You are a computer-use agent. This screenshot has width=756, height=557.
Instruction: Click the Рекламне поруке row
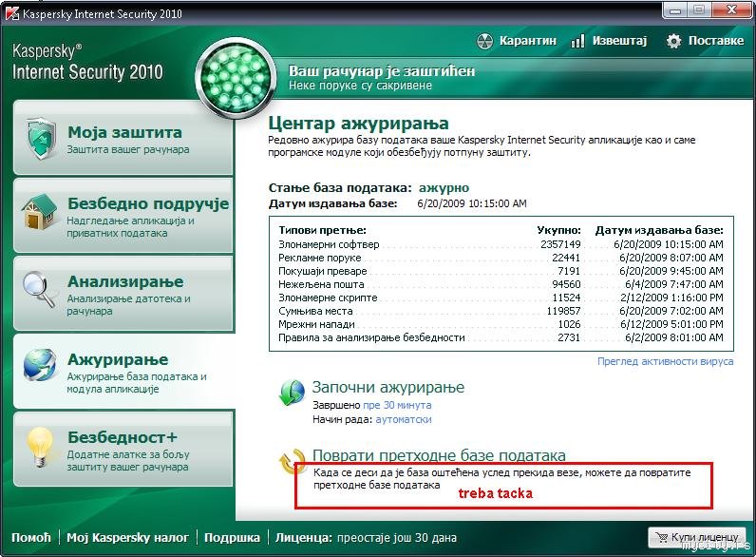pyautogui.click(x=501, y=258)
